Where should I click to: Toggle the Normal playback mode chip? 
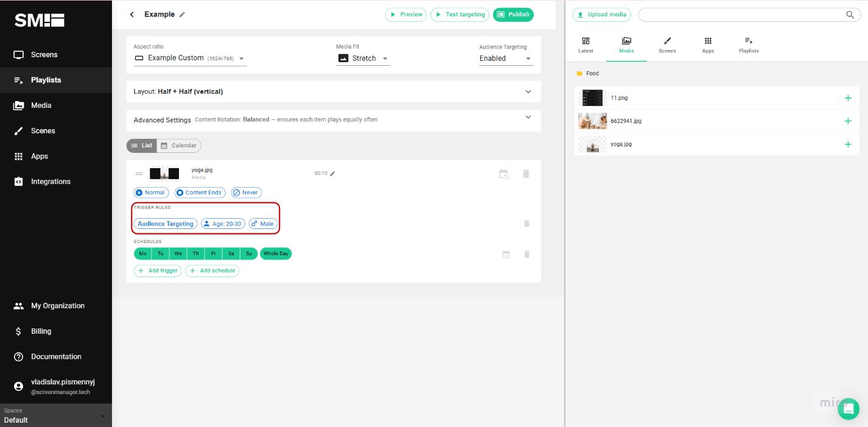tap(151, 192)
